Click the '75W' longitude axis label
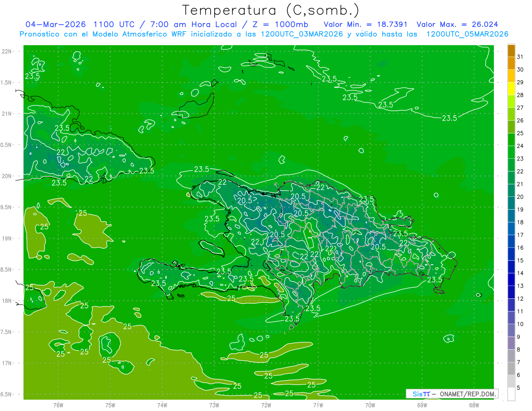Screen dimensions: 532x411 pos(110,405)
